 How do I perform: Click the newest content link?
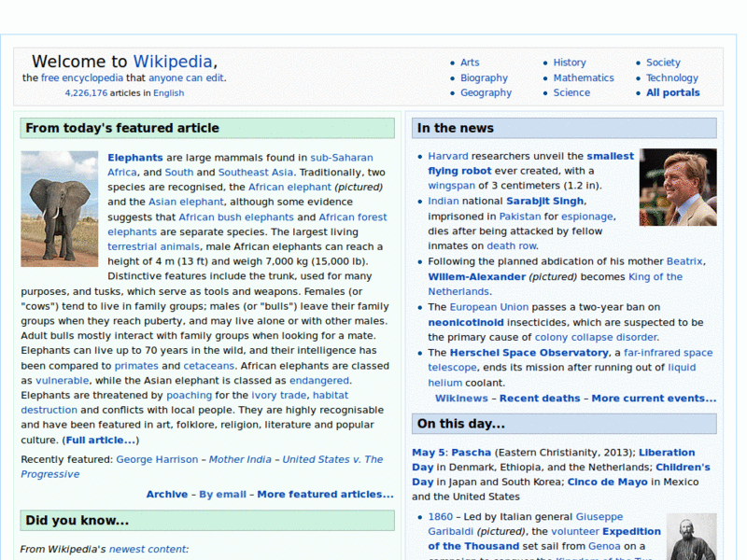[148, 549]
